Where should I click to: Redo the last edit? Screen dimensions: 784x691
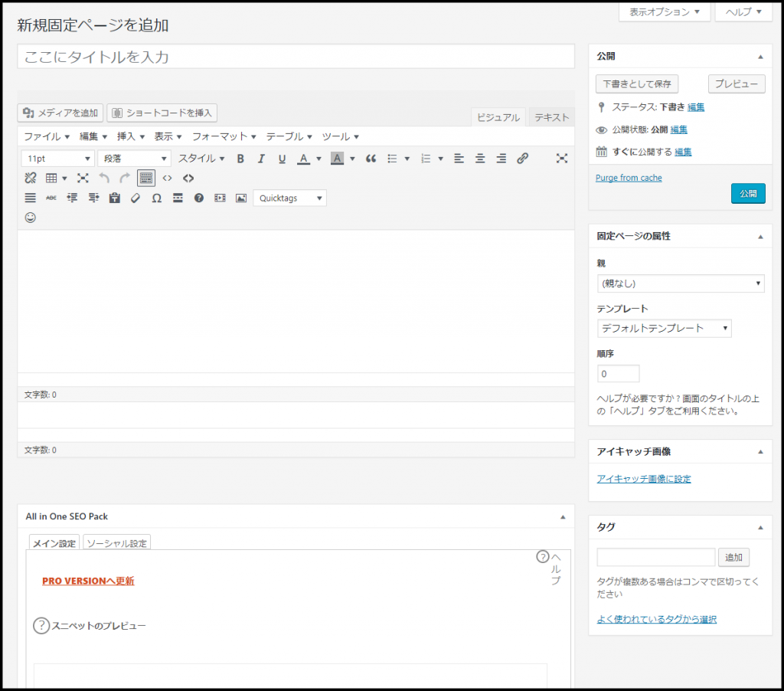(x=125, y=178)
